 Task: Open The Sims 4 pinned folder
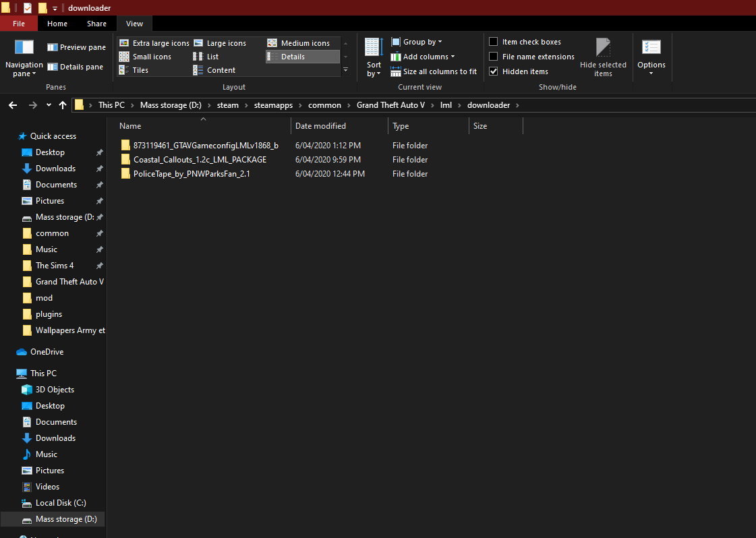click(x=55, y=266)
